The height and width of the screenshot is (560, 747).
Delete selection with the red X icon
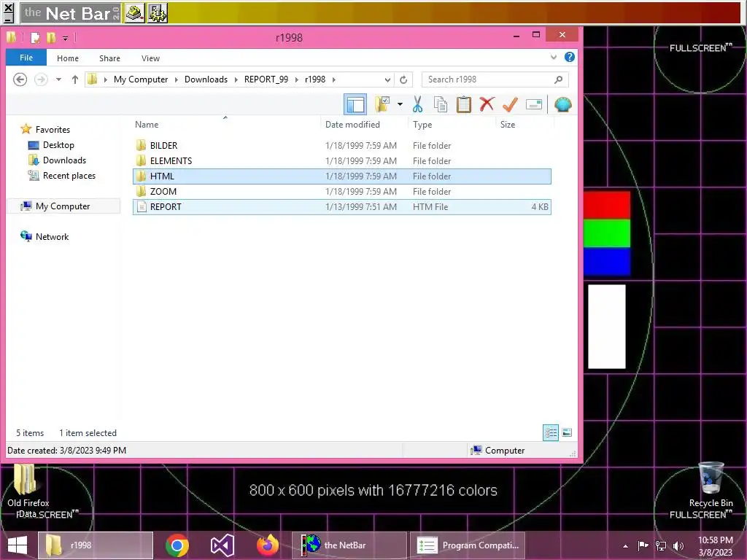pyautogui.click(x=487, y=104)
